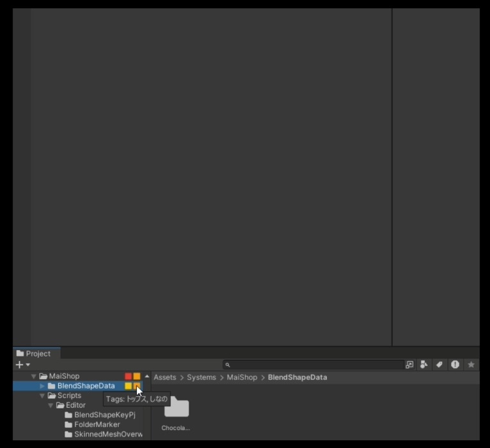Click the Chocola... folder label
The image size is (490, 448).
[x=176, y=428]
